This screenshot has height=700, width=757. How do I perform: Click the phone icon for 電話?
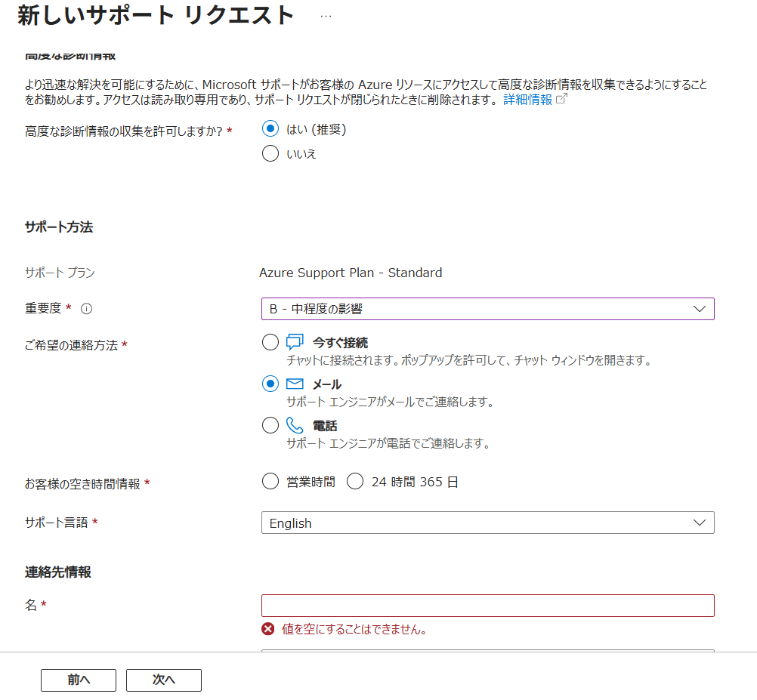tap(295, 425)
